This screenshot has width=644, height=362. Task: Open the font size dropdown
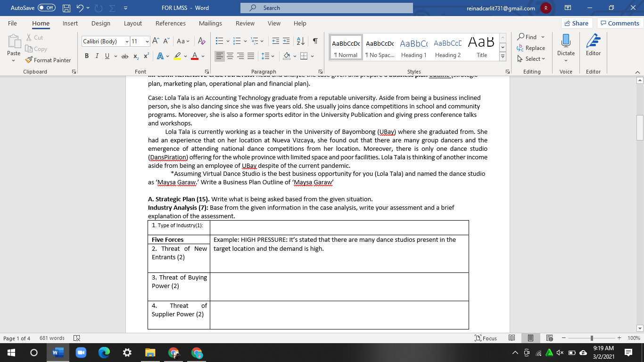[147, 41]
